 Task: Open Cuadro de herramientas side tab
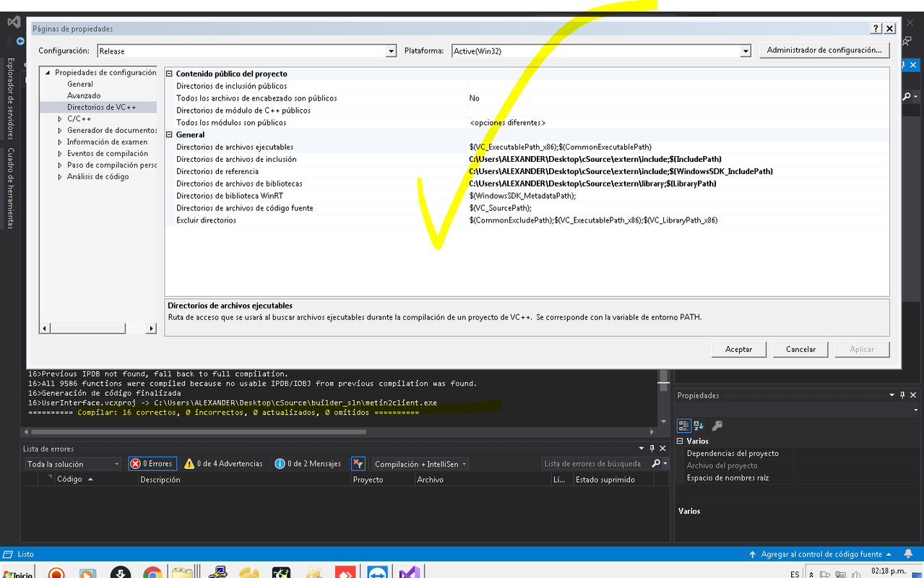[11, 188]
